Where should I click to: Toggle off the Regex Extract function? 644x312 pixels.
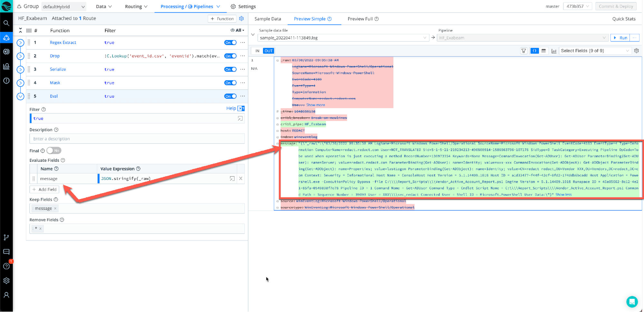pos(230,42)
